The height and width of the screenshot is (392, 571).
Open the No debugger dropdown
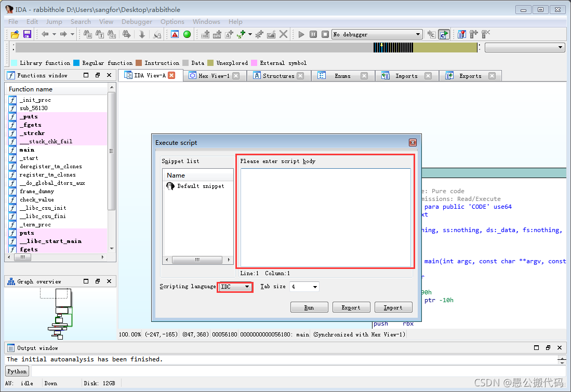[x=377, y=35]
